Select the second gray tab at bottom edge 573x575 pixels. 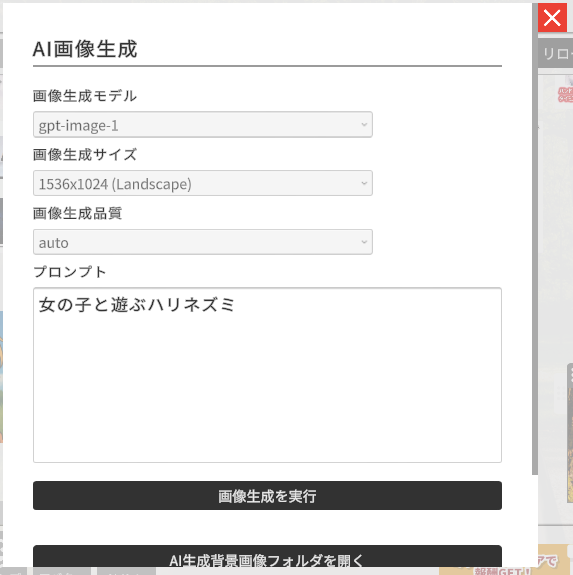62,571
